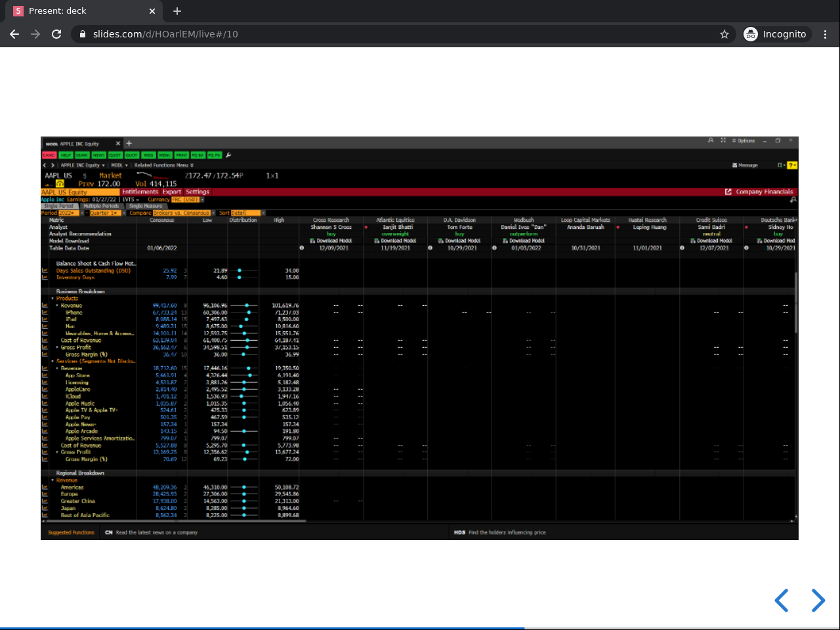Open chart icon for iPhone row
Viewport: 840px width, 630px height.
coord(45,312)
